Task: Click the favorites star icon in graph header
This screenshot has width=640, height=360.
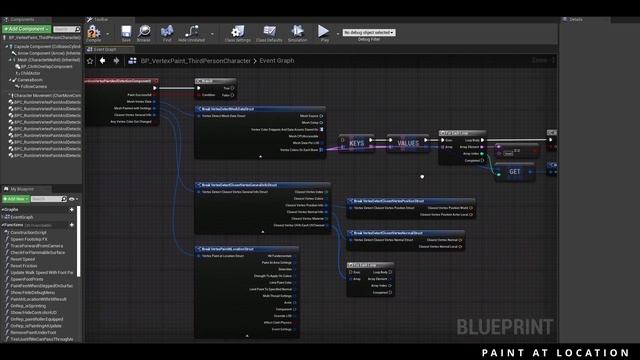Action: 90,61
